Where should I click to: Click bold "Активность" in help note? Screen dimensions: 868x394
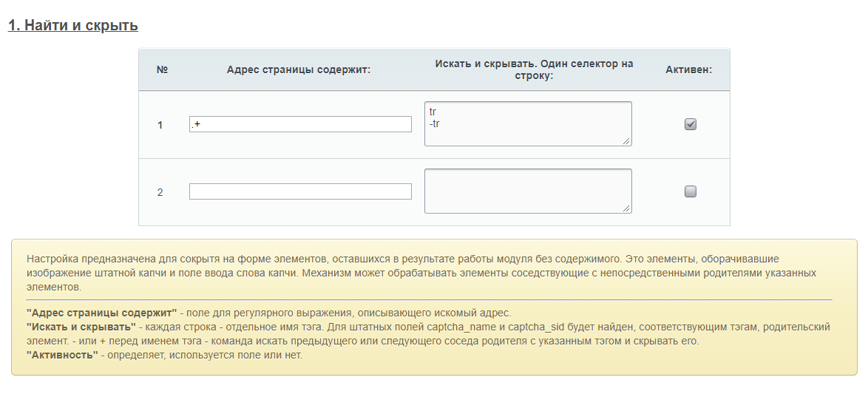coord(62,356)
